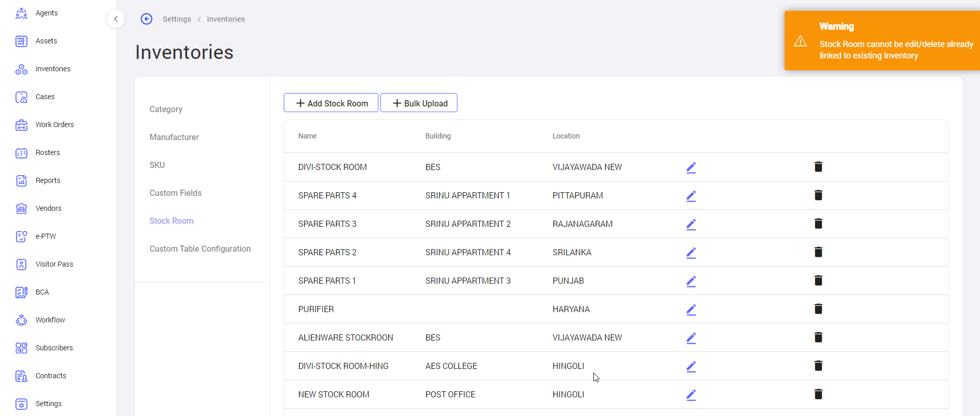Open the Cases sidebar icon

[21, 97]
